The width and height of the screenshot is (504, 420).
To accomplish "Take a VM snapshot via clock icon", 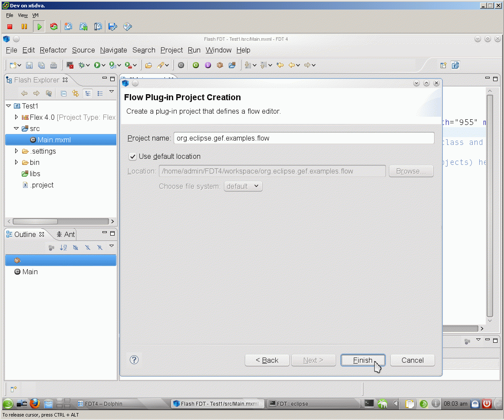I will coord(68,26).
